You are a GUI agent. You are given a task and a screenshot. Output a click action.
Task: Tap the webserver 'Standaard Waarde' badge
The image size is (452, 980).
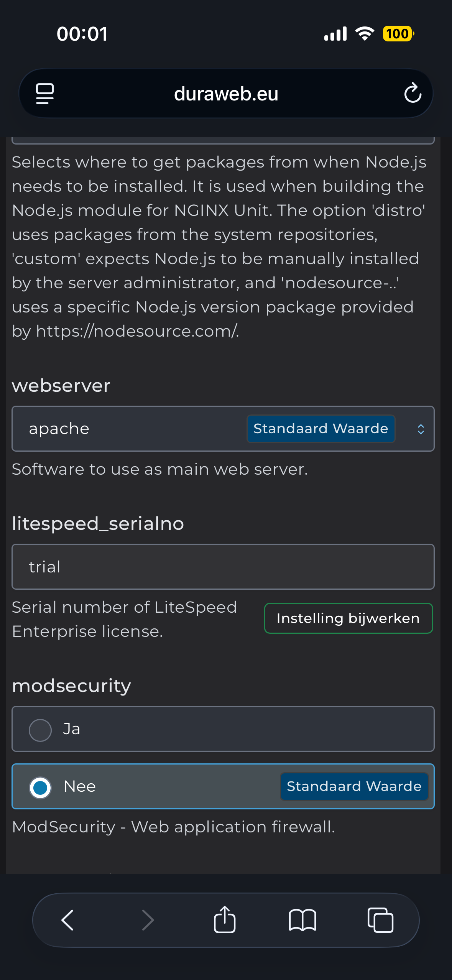click(x=321, y=429)
